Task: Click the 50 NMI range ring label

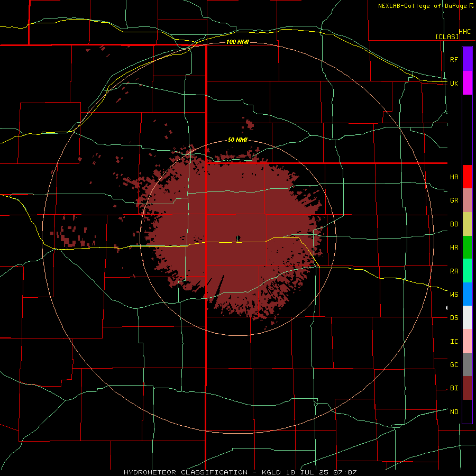Action: click(x=237, y=140)
